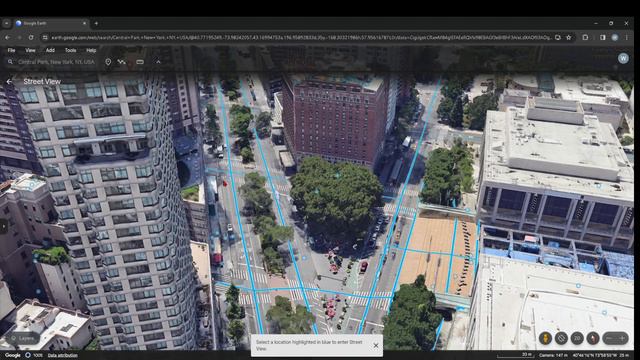
Task: Click the Google Earth search field
Action: (56, 62)
